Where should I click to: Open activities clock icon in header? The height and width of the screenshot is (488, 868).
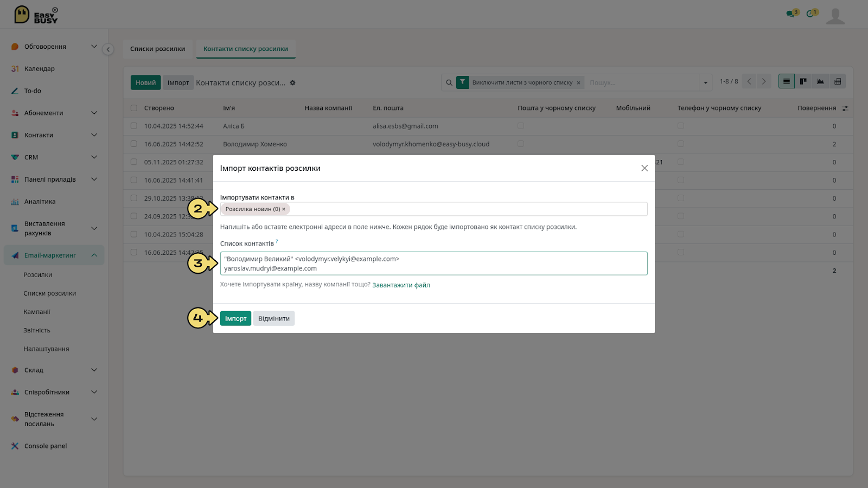tap(810, 14)
